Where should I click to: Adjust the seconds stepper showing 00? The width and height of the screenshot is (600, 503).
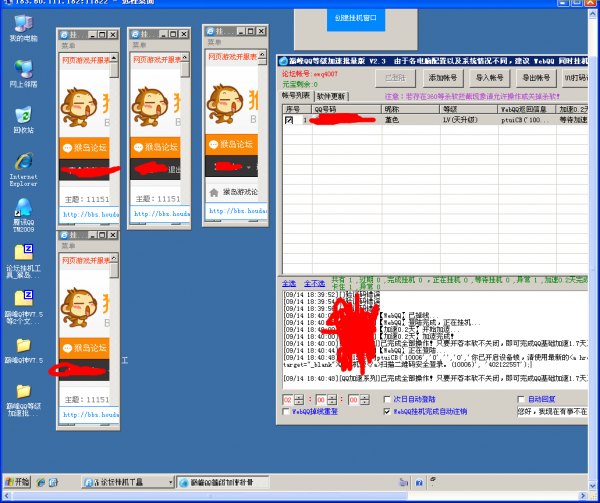(x=365, y=400)
